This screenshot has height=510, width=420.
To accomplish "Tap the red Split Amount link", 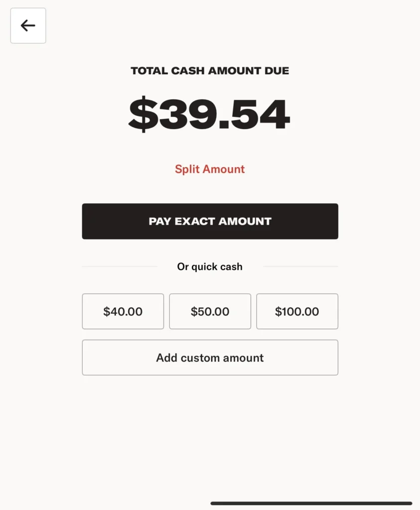I will tap(210, 169).
